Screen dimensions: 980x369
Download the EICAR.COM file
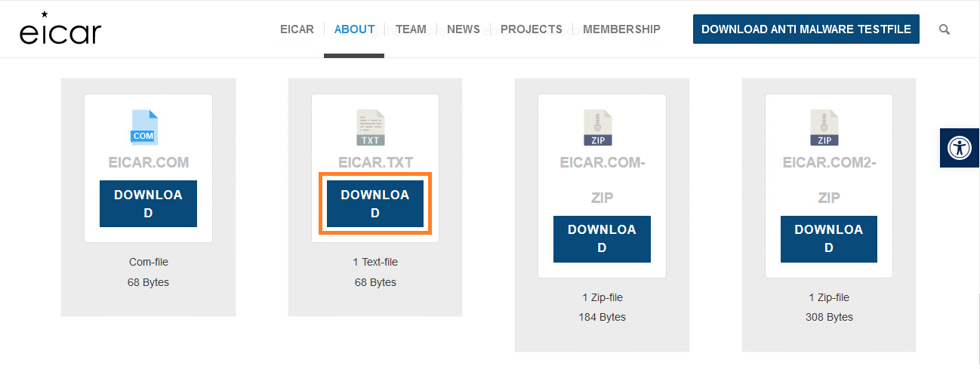click(x=148, y=204)
